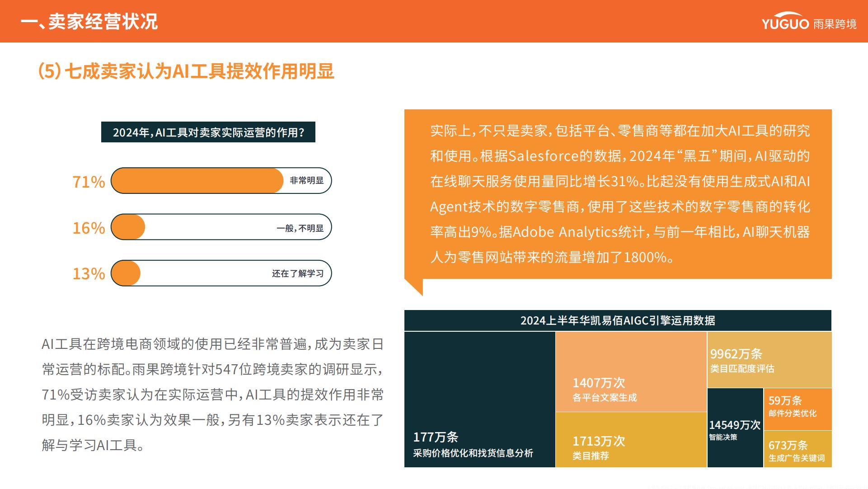Click the paragraph line starting AI工具在跨境电商领域
The width and height of the screenshot is (868, 489).
point(213,344)
